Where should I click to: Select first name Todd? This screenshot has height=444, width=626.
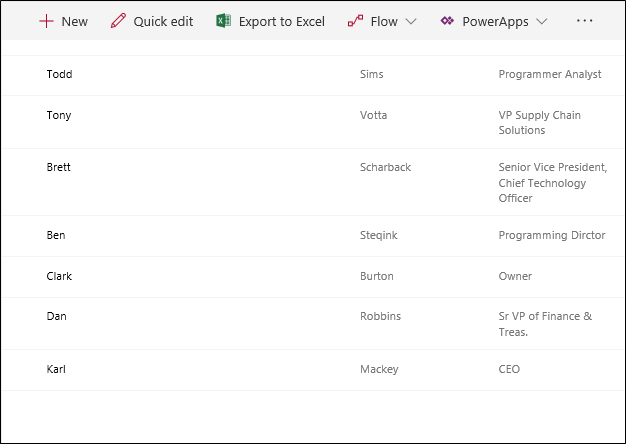click(59, 74)
